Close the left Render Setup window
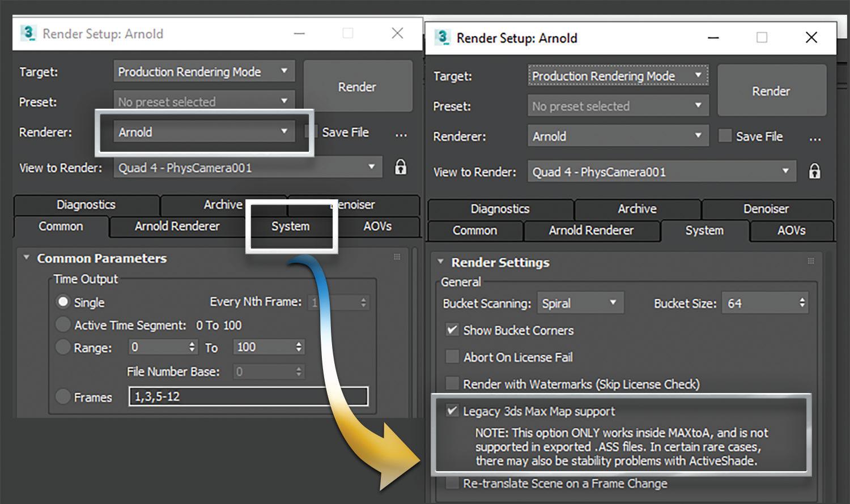 [397, 33]
